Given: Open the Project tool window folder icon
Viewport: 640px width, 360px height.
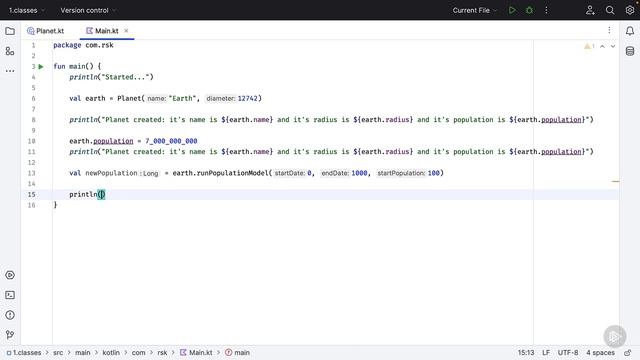Looking at the screenshot, I should (x=10, y=31).
